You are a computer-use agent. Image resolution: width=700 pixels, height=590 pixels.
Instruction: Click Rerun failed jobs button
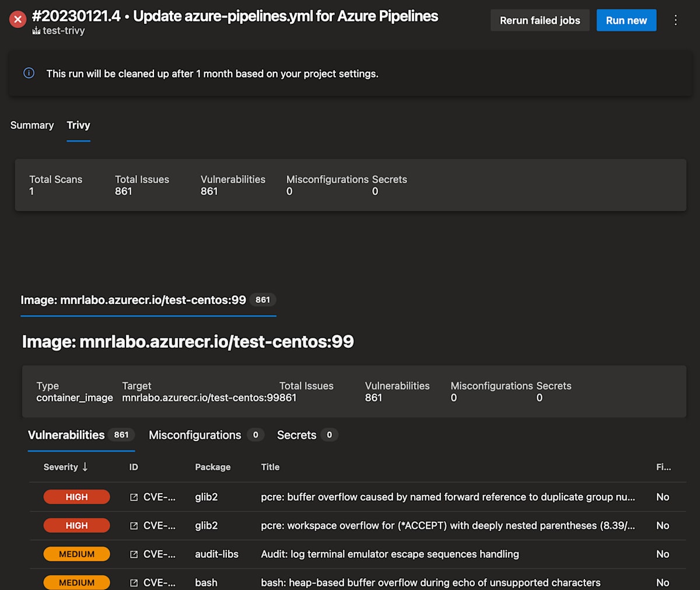click(x=540, y=20)
